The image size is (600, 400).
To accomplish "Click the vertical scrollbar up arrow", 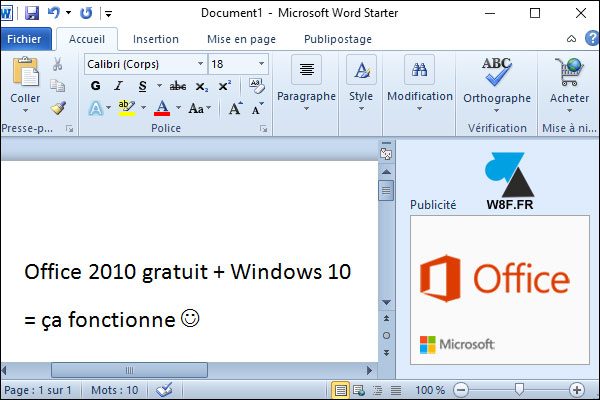I will pos(386,172).
